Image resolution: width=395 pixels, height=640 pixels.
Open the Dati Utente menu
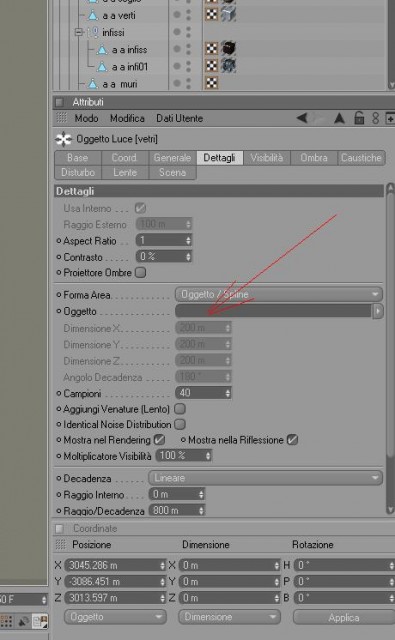coord(180,118)
